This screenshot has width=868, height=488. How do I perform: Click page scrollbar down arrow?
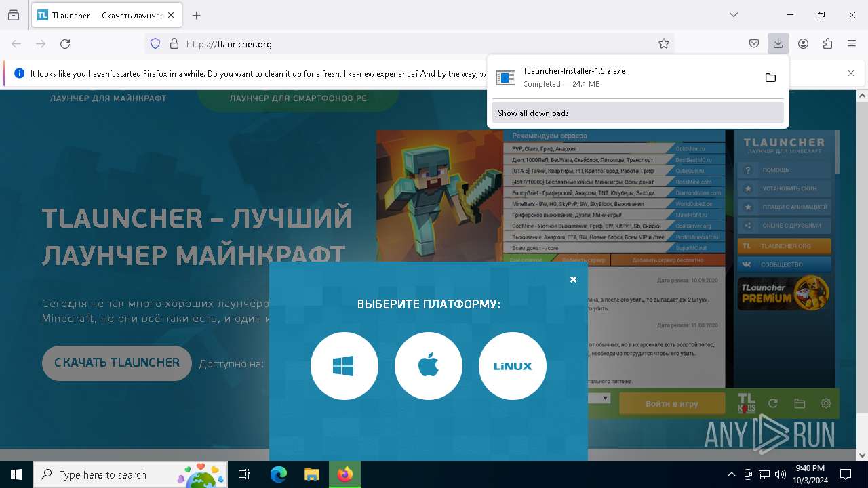point(862,455)
